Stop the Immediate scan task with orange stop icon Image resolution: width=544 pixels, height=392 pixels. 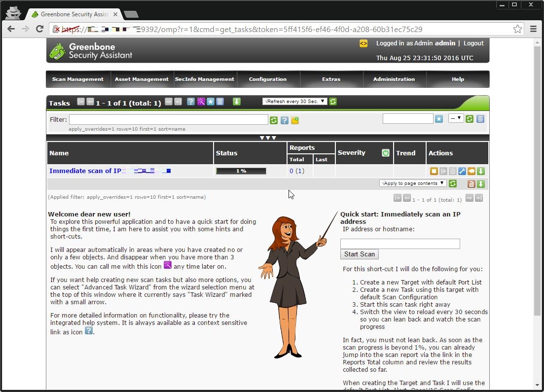click(x=434, y=171)
